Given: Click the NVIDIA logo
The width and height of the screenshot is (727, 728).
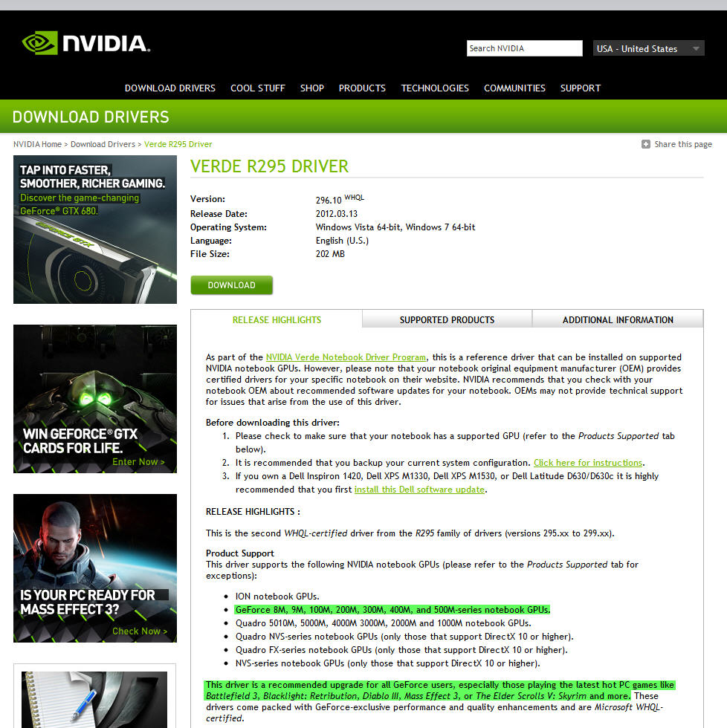Looking at the screenshot, I should pos(86,43).
